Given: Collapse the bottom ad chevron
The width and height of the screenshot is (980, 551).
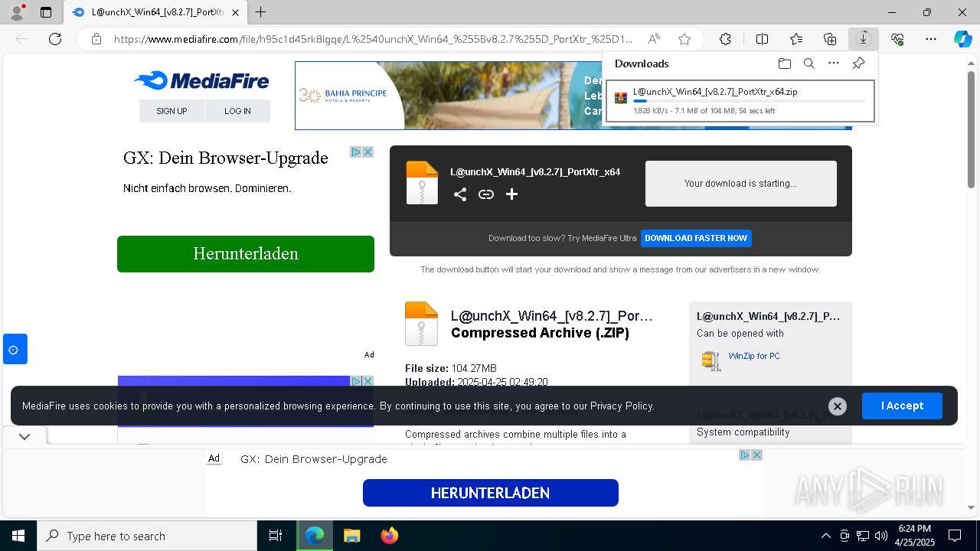Looking at the screenshot, I should [x=24, y=436].
